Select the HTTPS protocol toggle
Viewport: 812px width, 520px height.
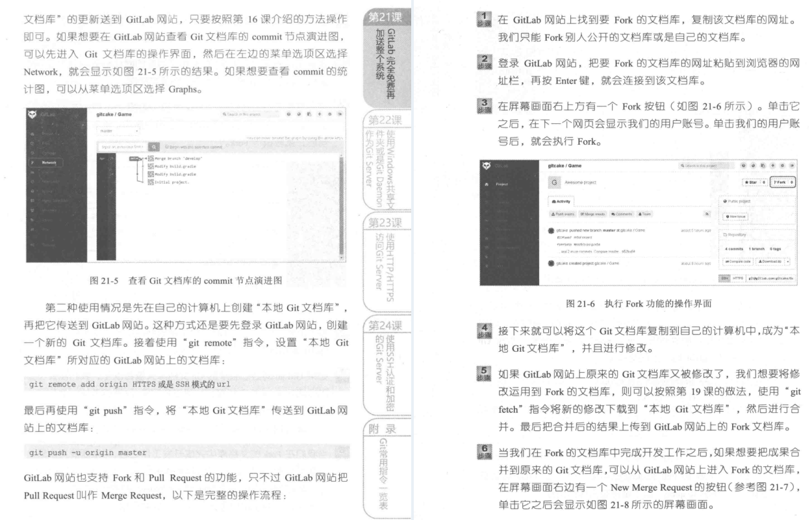[x=738, y=279]
